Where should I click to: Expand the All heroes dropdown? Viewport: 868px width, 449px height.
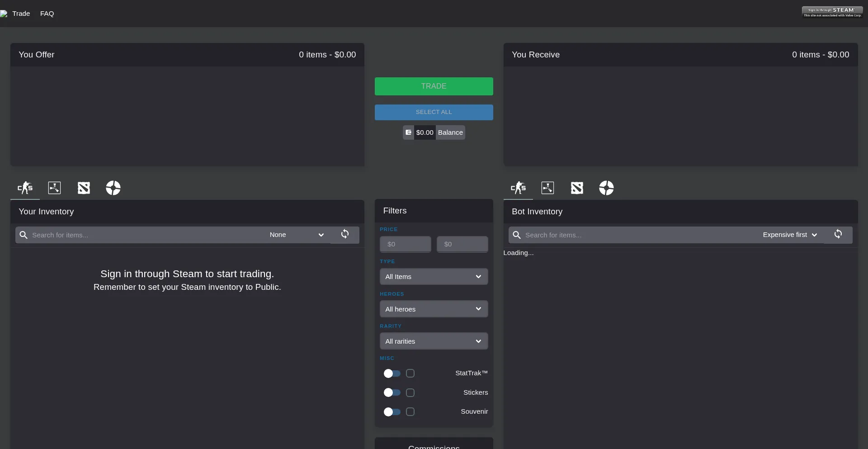(x=434, y=309)
